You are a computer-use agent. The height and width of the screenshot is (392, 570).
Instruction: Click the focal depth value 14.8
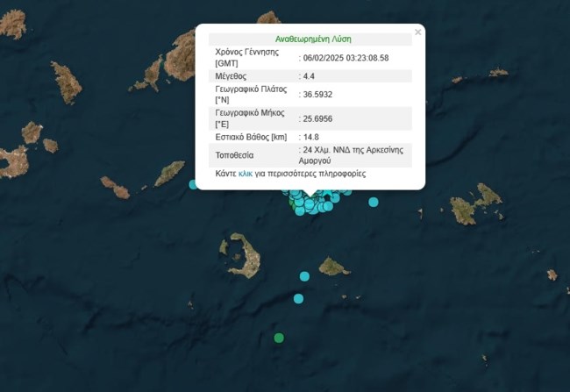coord(310,138)
